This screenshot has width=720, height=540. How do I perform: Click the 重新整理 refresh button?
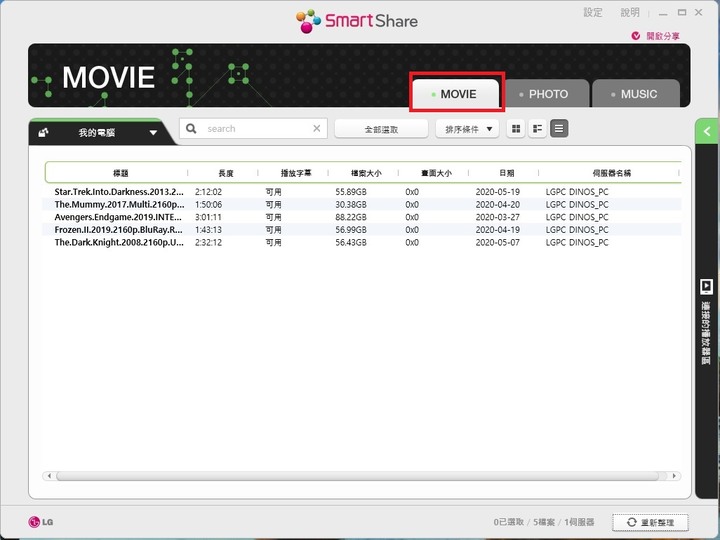click(650, 522)
